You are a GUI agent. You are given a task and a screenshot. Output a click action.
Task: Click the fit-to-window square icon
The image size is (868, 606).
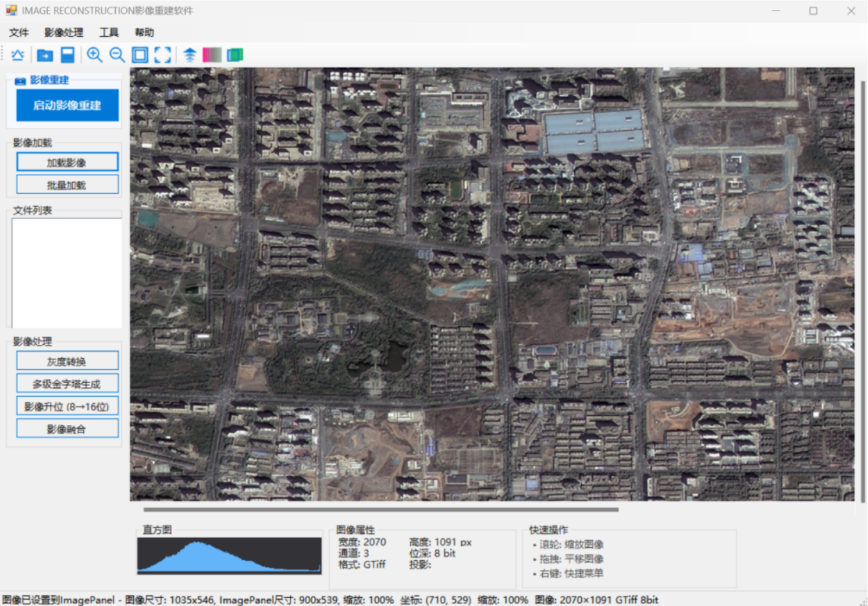140,55
